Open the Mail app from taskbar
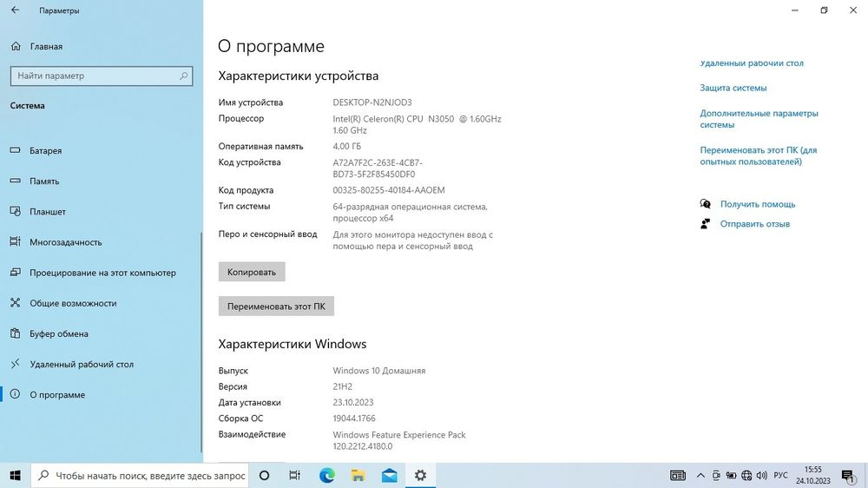 (x=389, y=475)
